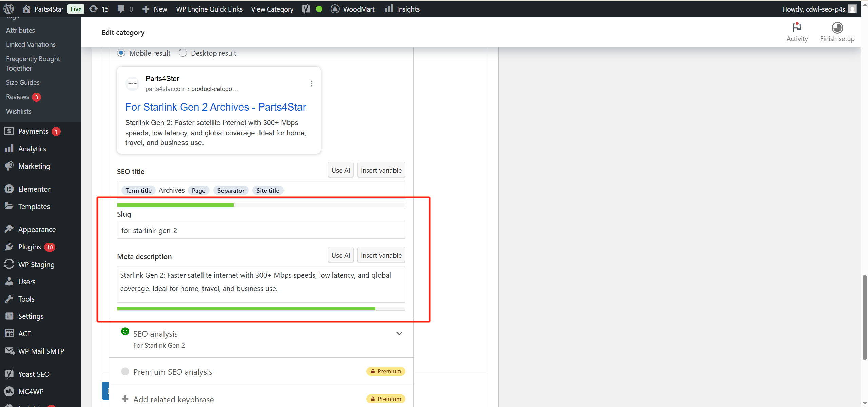Select the Desktop result radio button
The height and width of the screenshot is (407, 868).
[x=182, y=53]
